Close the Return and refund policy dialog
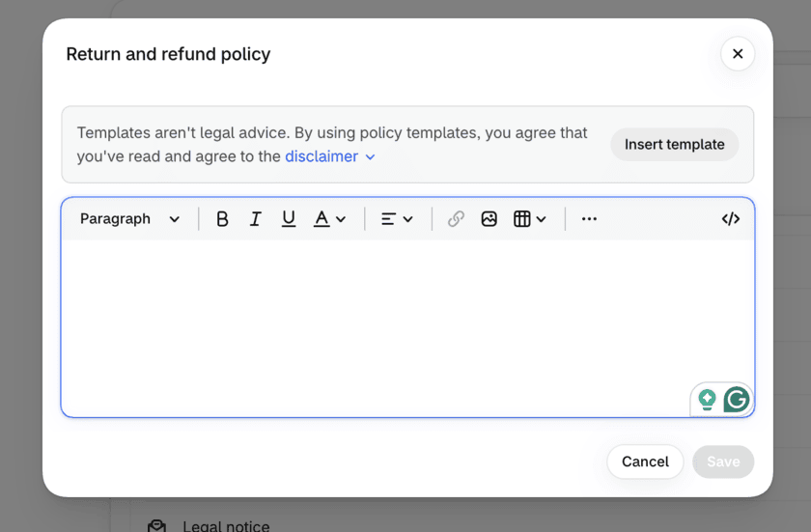The height and width of the screenshot is (532, 811). tap(738, 54)
